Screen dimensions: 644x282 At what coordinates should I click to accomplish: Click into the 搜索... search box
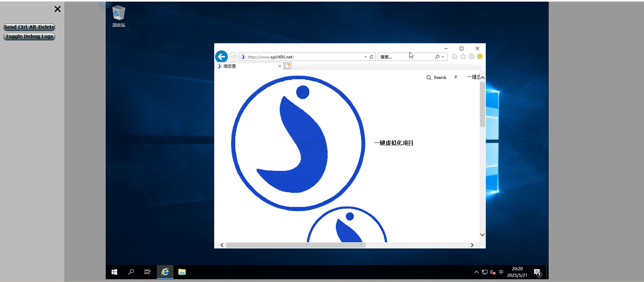click(x=406, y=57)
